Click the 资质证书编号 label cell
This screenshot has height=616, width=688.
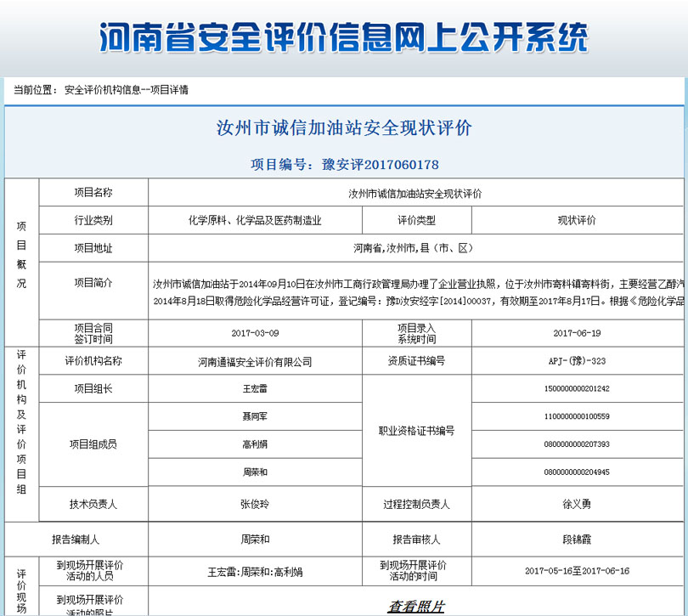pos(417,361)
